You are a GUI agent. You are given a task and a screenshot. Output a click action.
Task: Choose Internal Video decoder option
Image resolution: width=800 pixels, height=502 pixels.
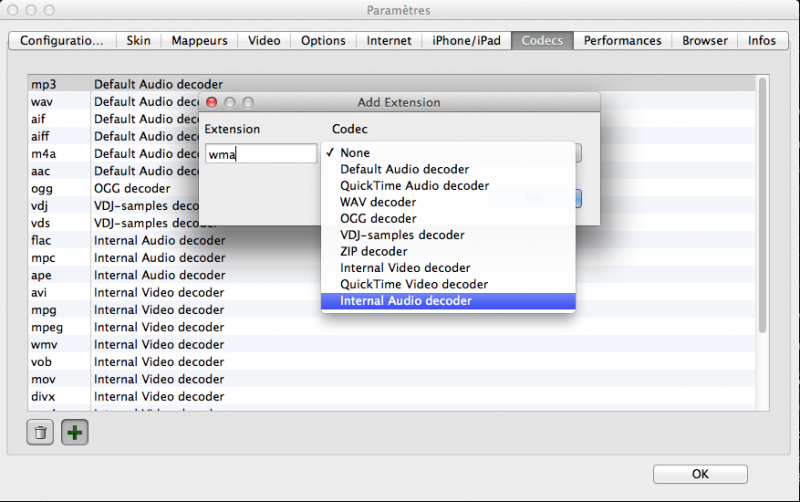click(x=405, y=268)
